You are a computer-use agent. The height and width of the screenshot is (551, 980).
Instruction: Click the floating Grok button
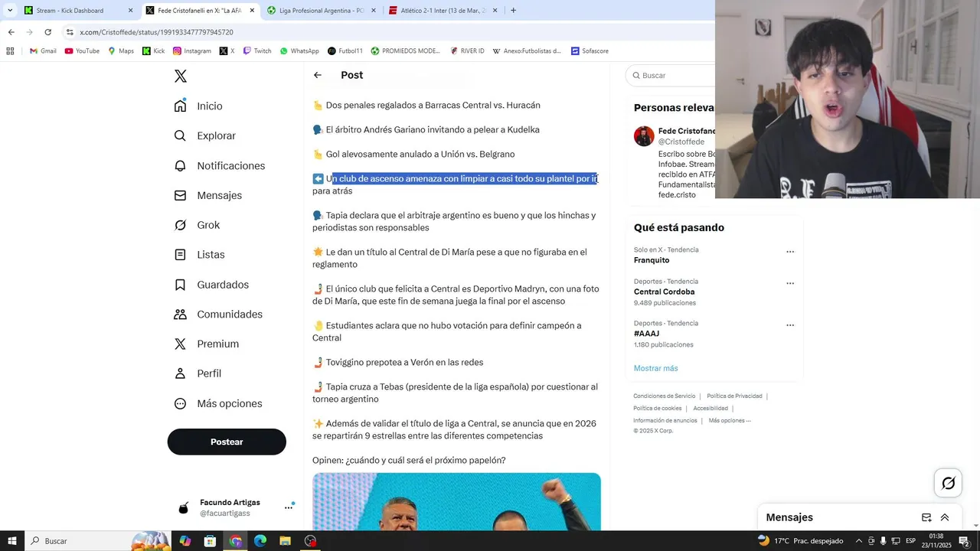pyautogui.click(x=948, y=483)
